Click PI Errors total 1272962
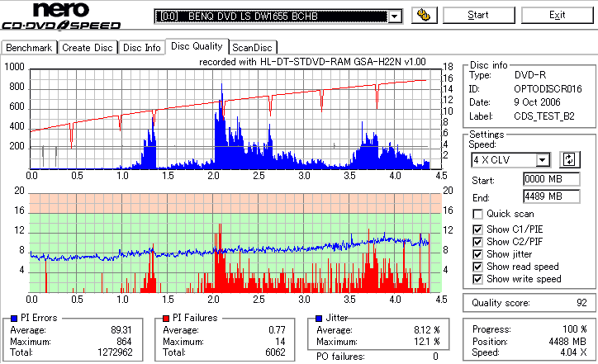This screenshot has width=598, height=364. point(115,352)
